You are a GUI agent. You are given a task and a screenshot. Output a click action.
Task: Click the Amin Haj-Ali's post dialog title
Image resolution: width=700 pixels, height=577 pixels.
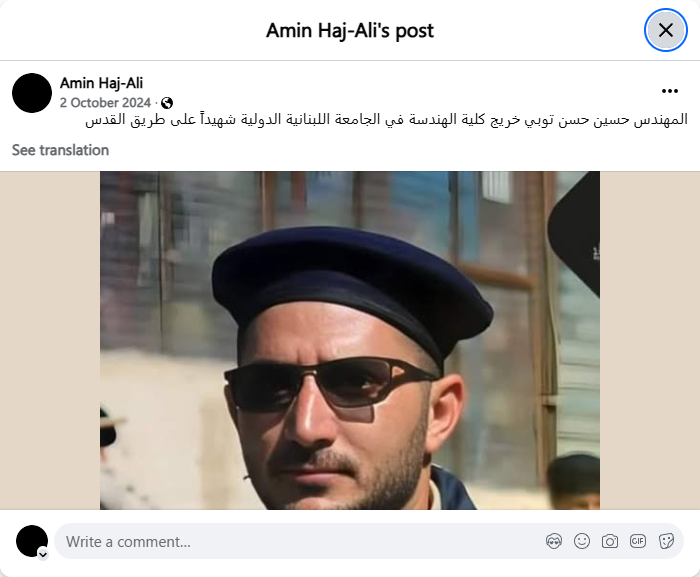pyautogui.click(x=350, y=31)
